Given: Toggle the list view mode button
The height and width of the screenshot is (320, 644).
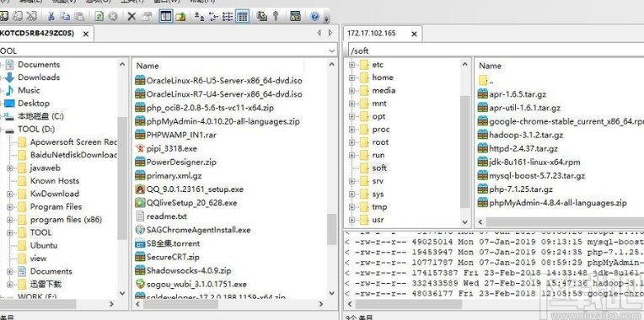Looking at the screenshot, I should coord(227,16).
